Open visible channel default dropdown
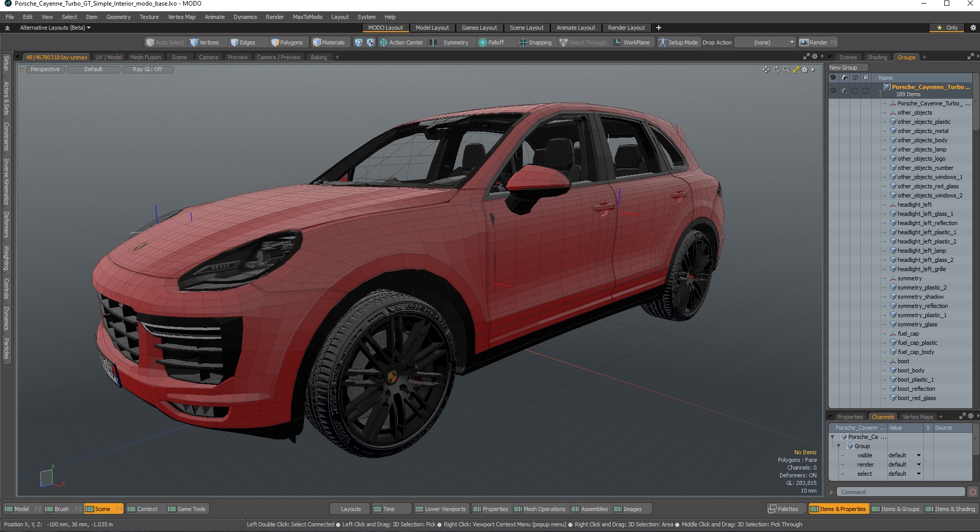Screen dimensions: 980x532 pos(904,455)
